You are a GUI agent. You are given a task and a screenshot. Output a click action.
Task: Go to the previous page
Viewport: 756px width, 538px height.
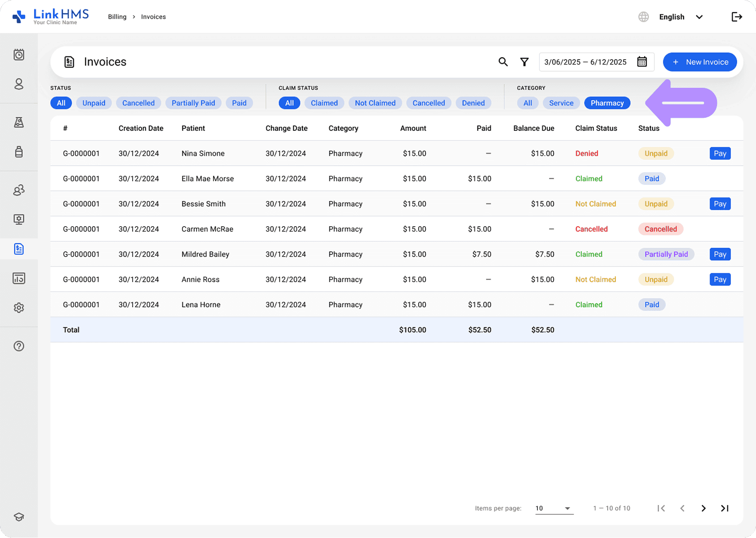click(682, 508)
